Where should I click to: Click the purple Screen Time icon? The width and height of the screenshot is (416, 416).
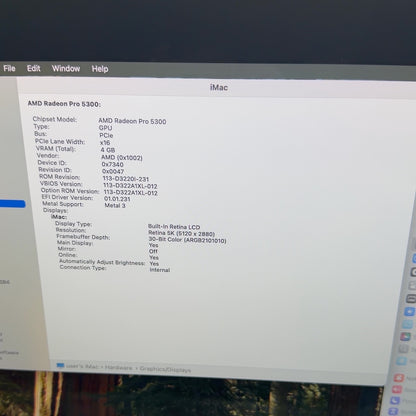tap(393, 411)
